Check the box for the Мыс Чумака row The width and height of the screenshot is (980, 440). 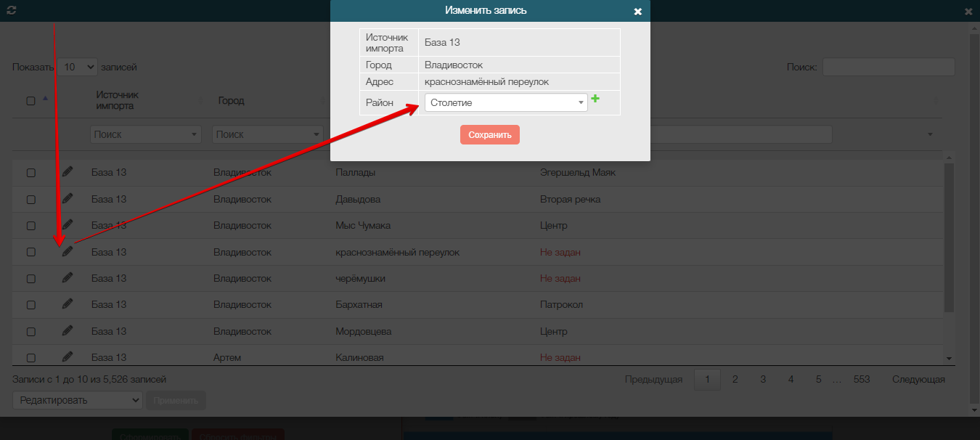click(31, 226)
